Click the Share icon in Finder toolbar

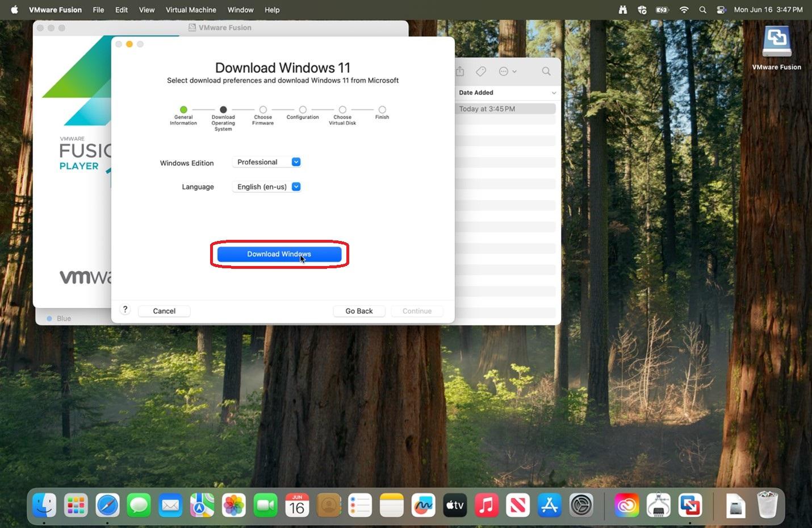coord(460,71)
